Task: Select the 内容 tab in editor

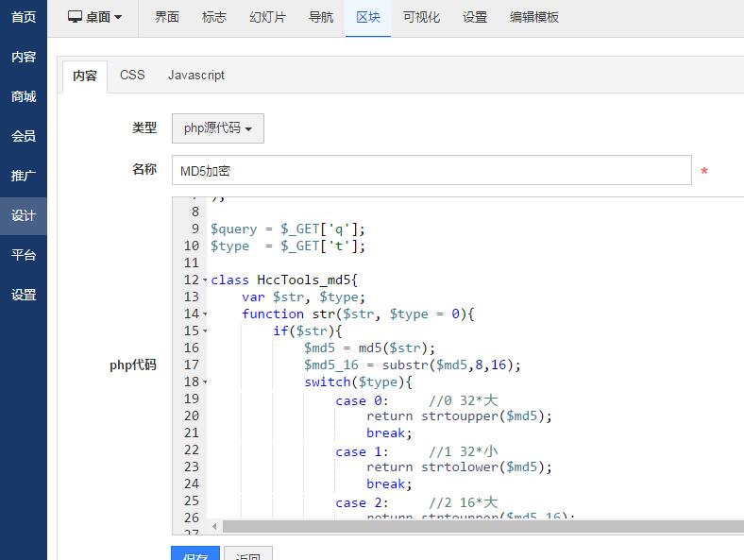Action: (85, 76)
